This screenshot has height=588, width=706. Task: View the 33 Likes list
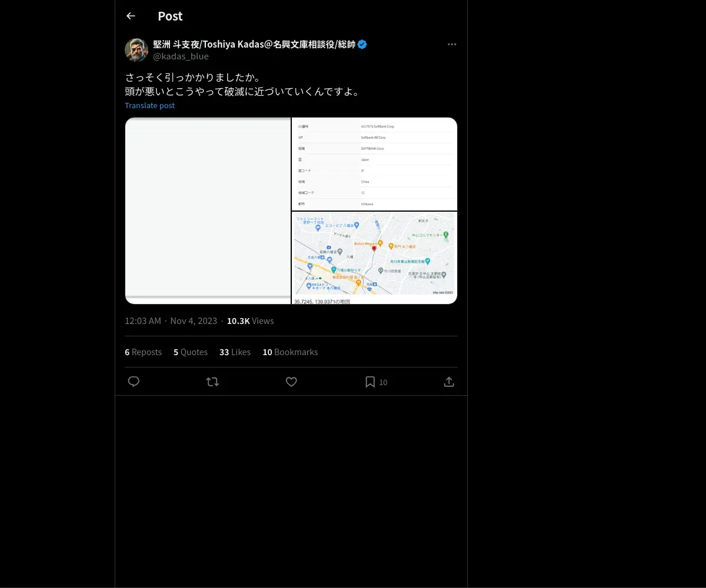(235, 352)
